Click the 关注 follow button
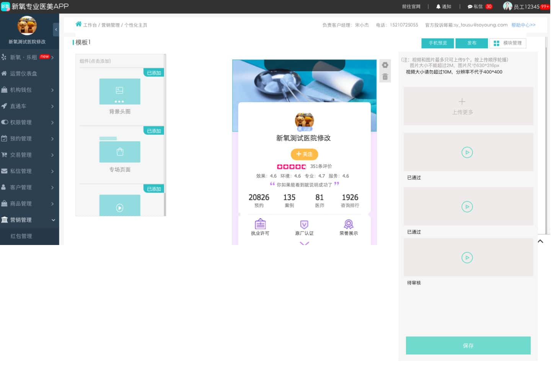The width and height of the screenshot is (551, 392). click(305, 154)
